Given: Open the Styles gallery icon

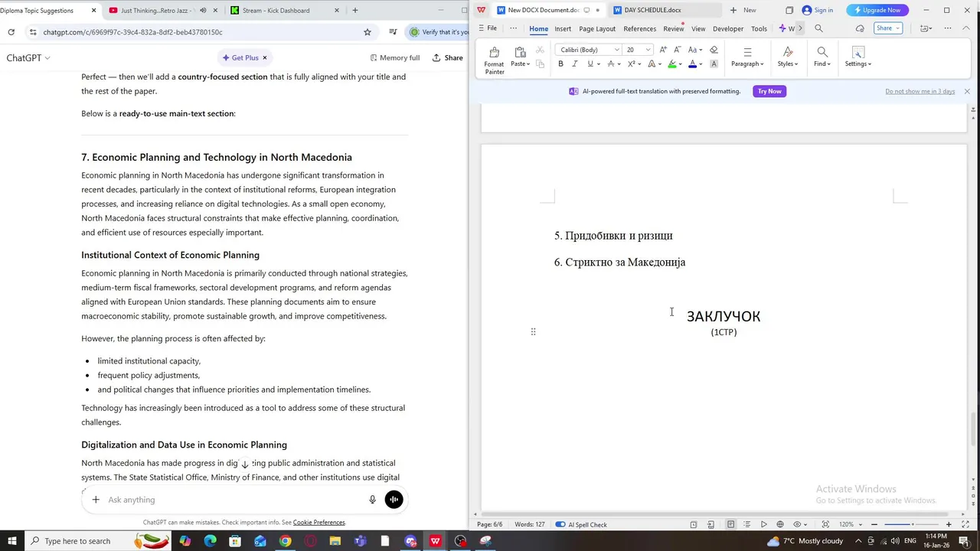Looking at the screenshot, I should pyautogui.click(x=788, y=52).
